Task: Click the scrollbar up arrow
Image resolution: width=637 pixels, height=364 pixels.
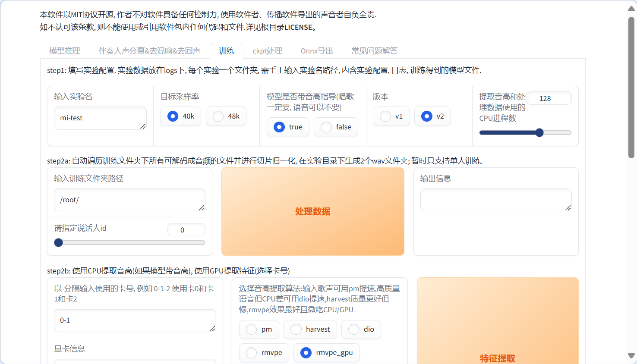Action: coord(631,9)
